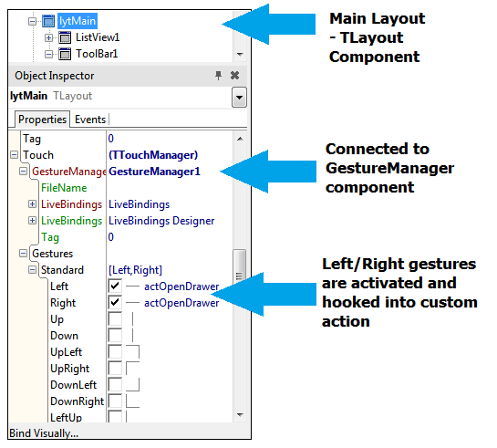
Task: Collapse the ToolBar1 tree node
Action: [48, 55]
